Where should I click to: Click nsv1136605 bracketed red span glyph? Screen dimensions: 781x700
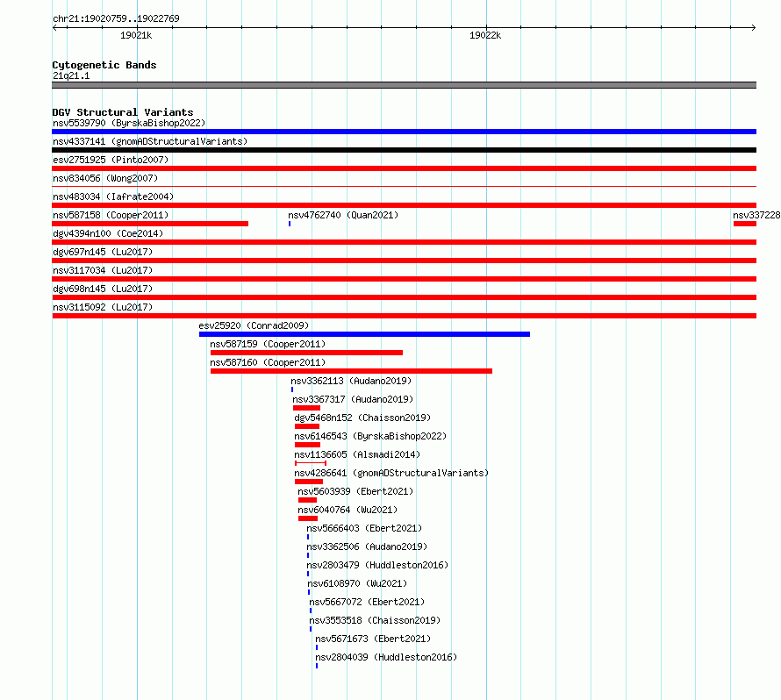(x=311, y=463)
